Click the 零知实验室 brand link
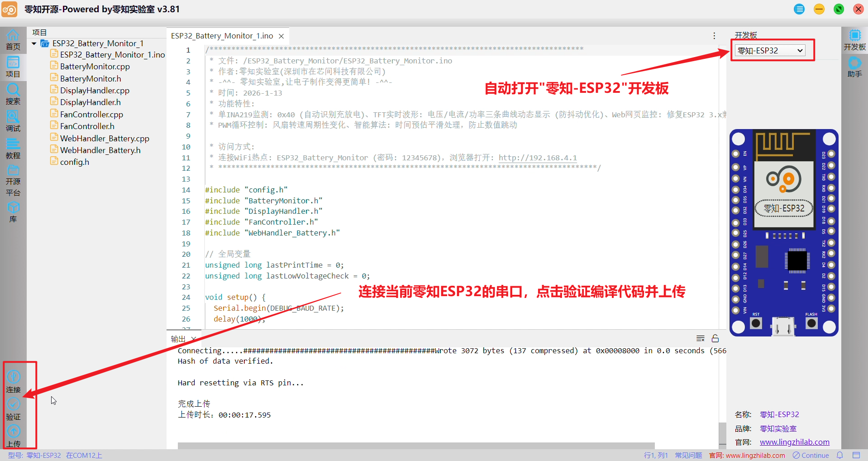This screenshot has width=868, height=461. pyautogui.click(x=778, y=428)
